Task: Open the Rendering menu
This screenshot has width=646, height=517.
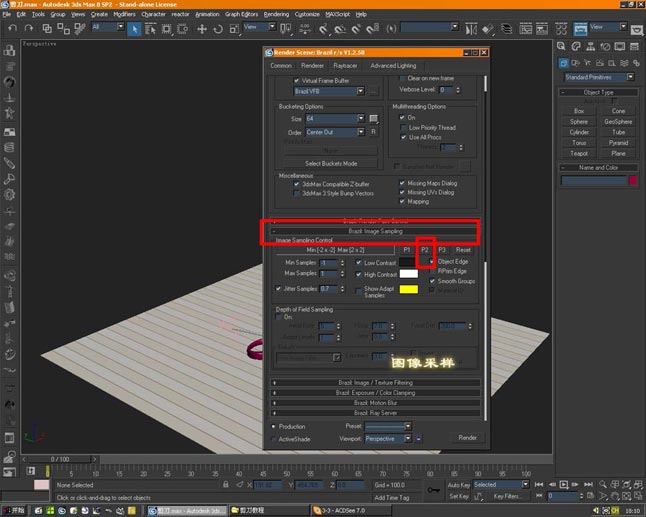Action: [276, 14]
